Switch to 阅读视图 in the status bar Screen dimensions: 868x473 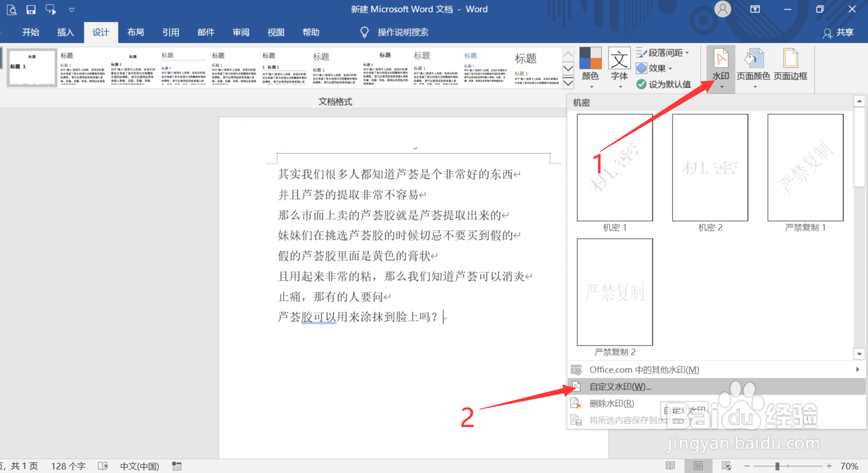670,465
